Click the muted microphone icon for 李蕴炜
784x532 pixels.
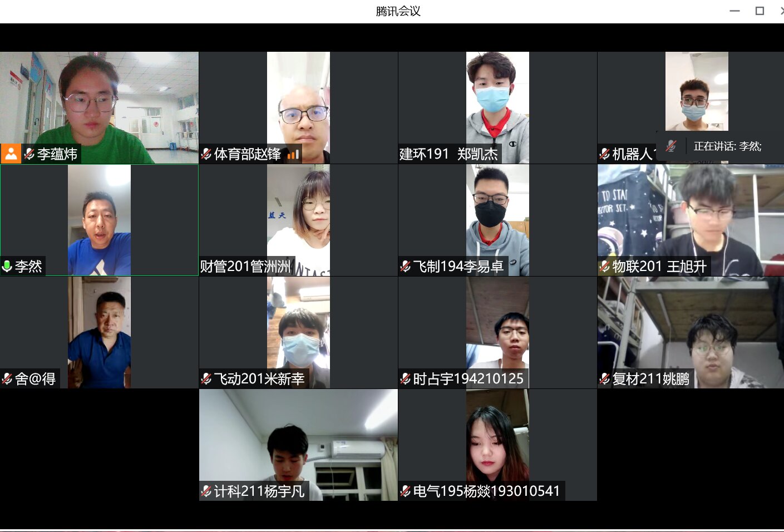[29, 154]
